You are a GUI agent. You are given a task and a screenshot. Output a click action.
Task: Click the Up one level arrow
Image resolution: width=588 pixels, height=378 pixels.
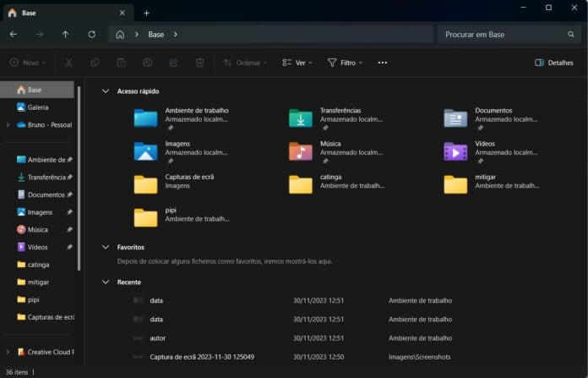tap(65, 35)
